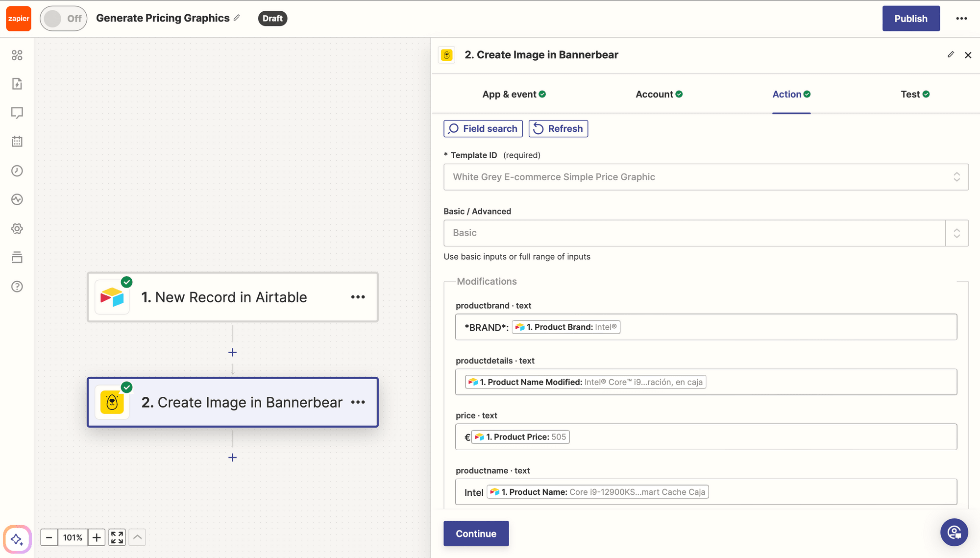The image size is (980, 558).
Task: Publish the Zap
Action: (x=911, y=18)
